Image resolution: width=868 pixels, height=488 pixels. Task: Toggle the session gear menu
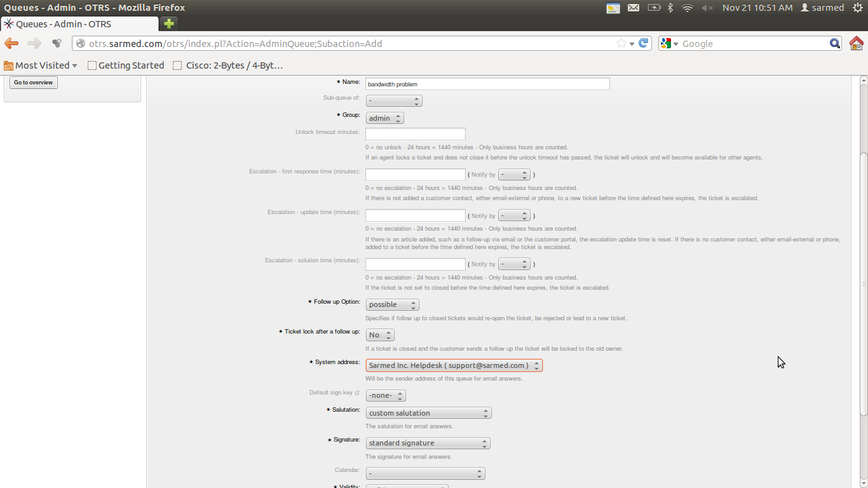858,8
